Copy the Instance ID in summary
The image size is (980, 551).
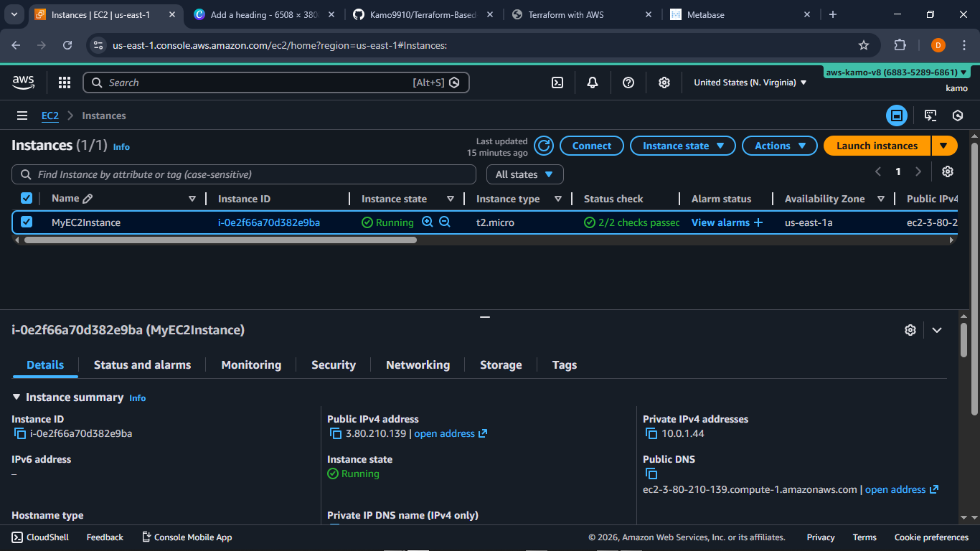20,433
